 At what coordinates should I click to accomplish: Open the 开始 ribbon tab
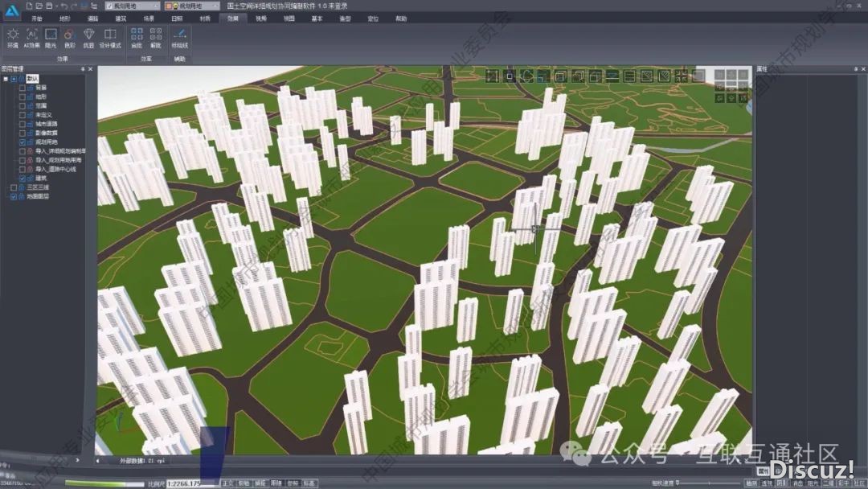click(36, 18)
